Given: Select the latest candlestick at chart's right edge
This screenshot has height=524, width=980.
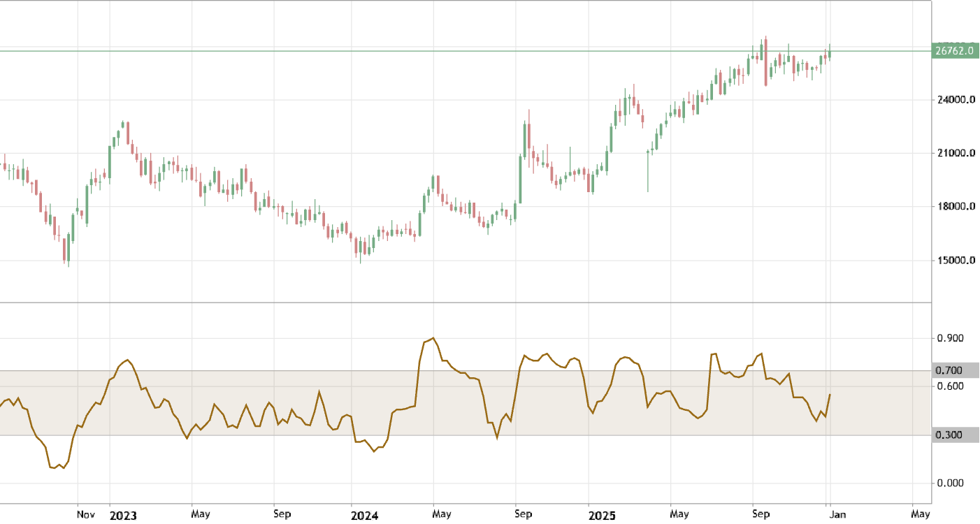Looking at the screenshot, I should point(830,53).
